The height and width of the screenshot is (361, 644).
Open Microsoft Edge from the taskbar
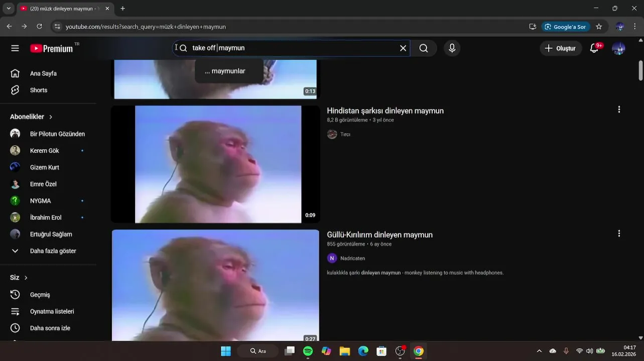click(x=363, y=351)
